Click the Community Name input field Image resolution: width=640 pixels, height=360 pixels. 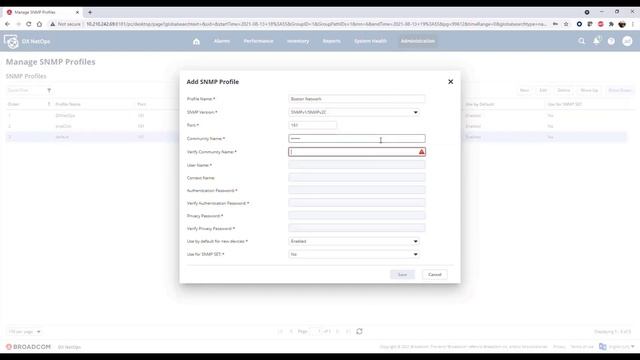coord(357,139)
